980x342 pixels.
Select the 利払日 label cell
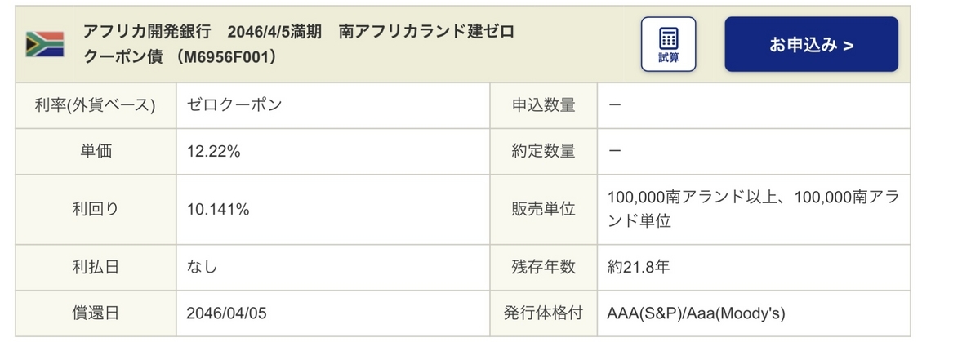click(x=96, y=266)
